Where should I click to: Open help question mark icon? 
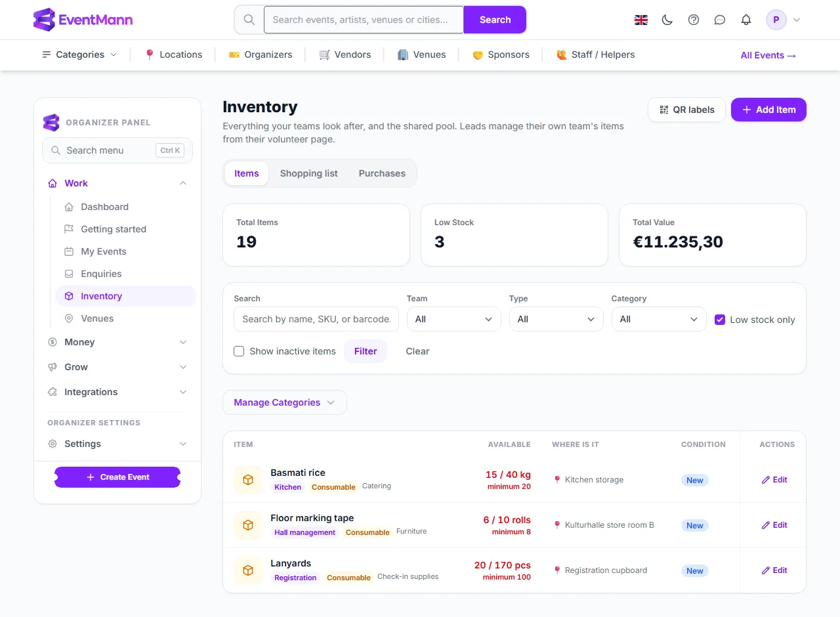coord(694,20)
